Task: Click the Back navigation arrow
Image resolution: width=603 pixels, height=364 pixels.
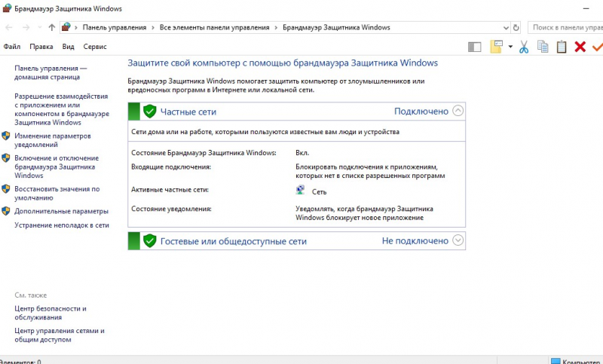Action: tap(9, 27)
